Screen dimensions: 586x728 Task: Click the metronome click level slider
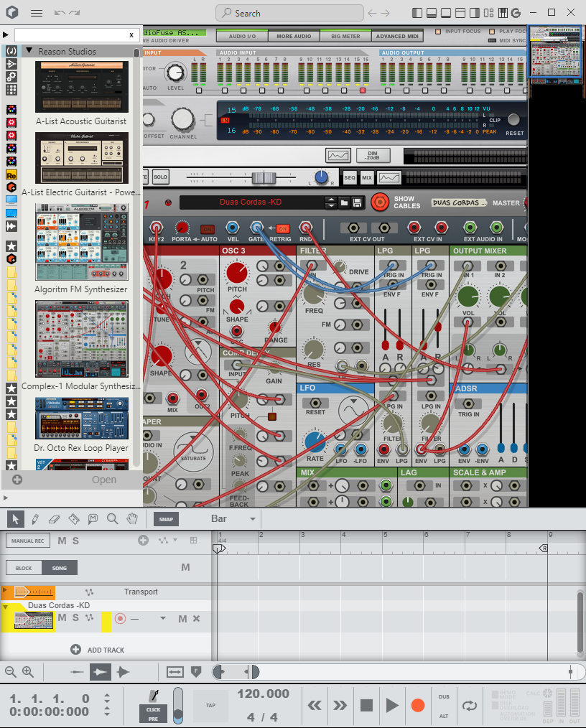[x=178, y=705]
